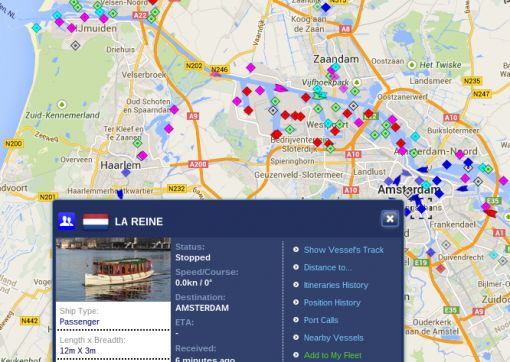Select grey diamond marker left of Duivendrecht label
Viewport: 510px width, 362px height.
(446, 245)
